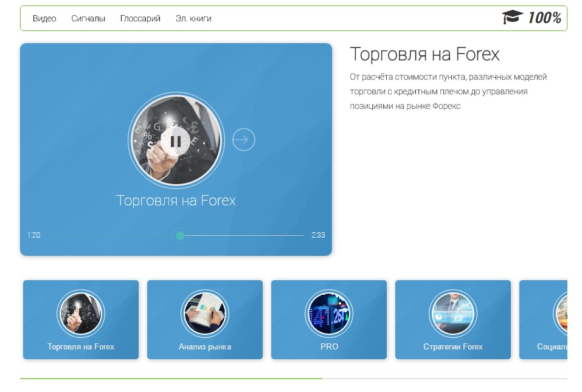Image resolution: width=582 pixels, height=392 pixels.
Task: Switch to the Глоссарий tab
Action: coord(140,18)
